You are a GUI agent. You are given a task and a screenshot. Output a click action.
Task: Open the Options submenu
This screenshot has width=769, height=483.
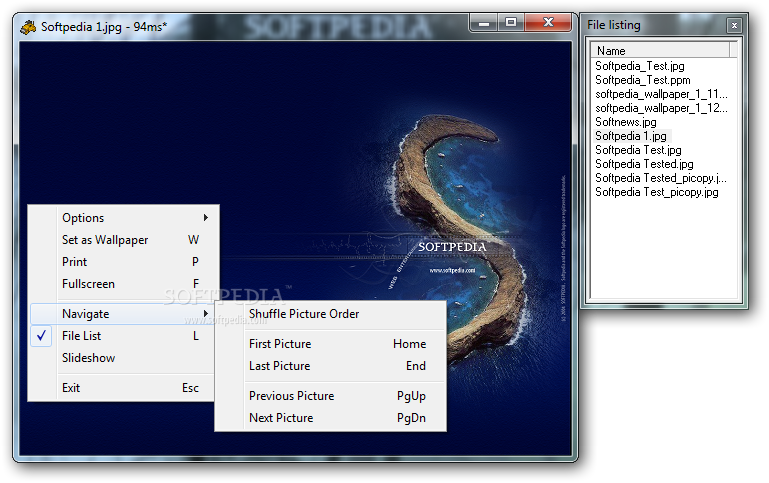tap(123, 218)
